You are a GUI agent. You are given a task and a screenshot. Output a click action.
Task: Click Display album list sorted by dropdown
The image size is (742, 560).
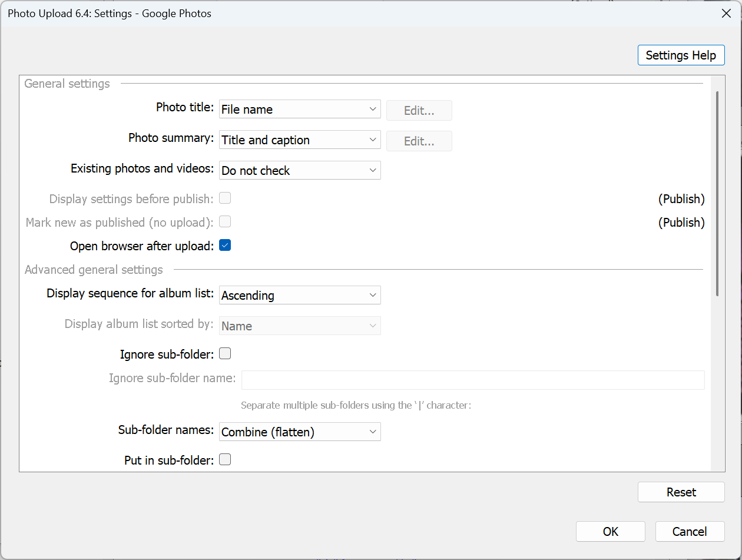click(x=299, y=326)
